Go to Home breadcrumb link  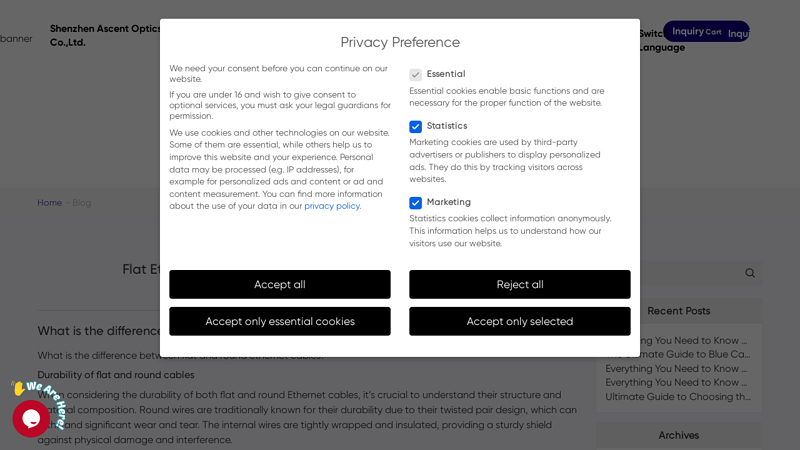(x=49, y=203)
